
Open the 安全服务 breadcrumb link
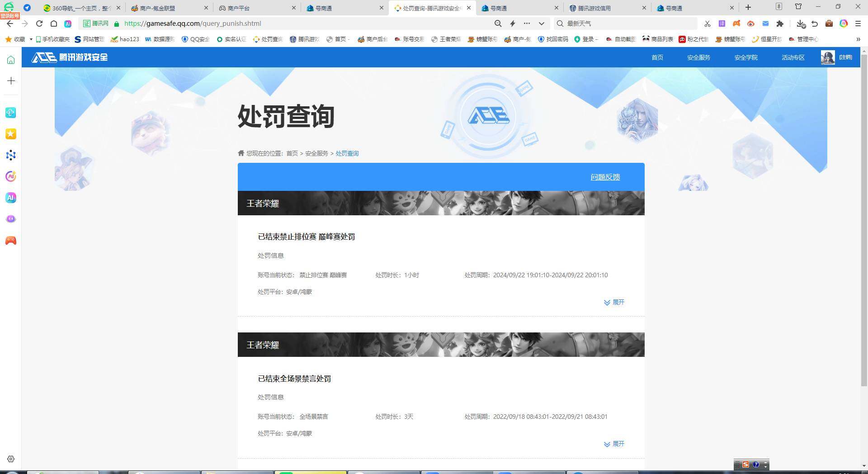(x=316, y=153)
